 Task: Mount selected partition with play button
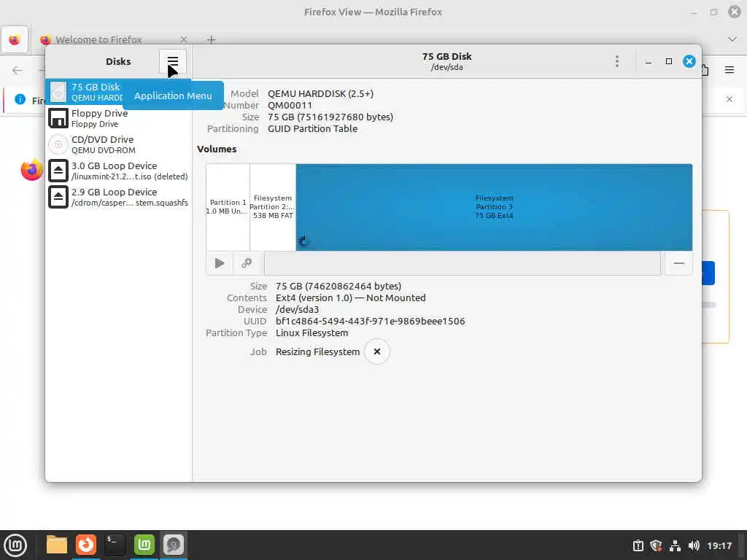[x=220, y=263]
